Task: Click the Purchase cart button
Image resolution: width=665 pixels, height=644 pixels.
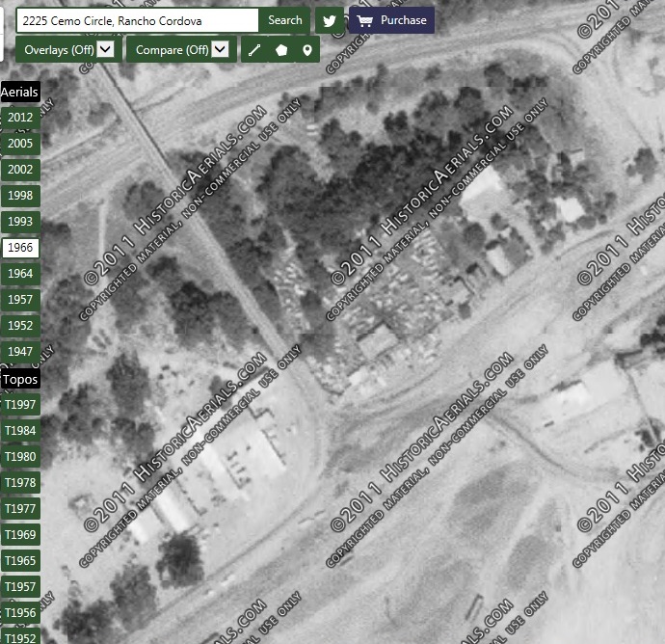Action: tap(391, 20)
